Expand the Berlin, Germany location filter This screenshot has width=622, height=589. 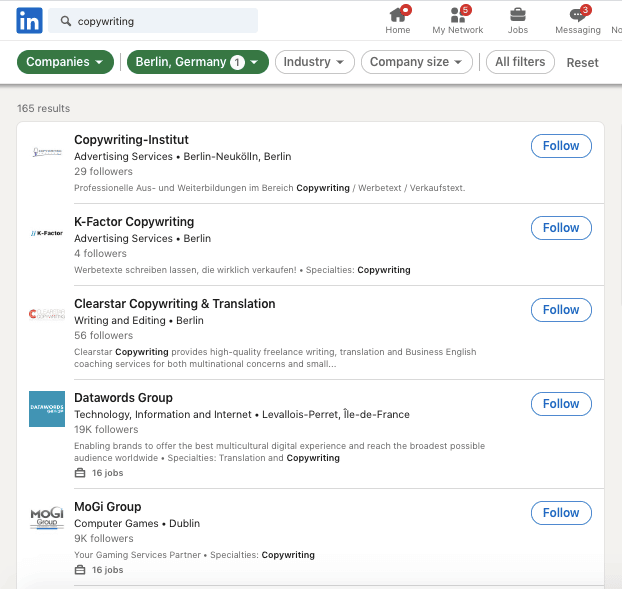[x=198, y=62]
